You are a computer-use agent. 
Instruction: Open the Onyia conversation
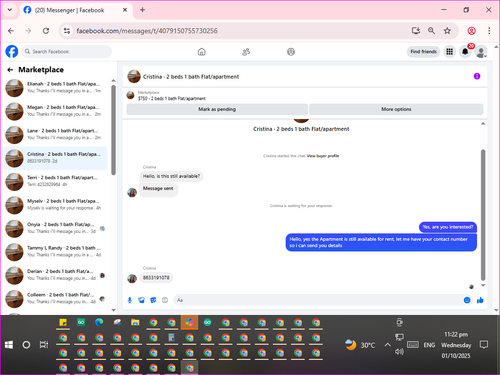click(x=55, y=228)
